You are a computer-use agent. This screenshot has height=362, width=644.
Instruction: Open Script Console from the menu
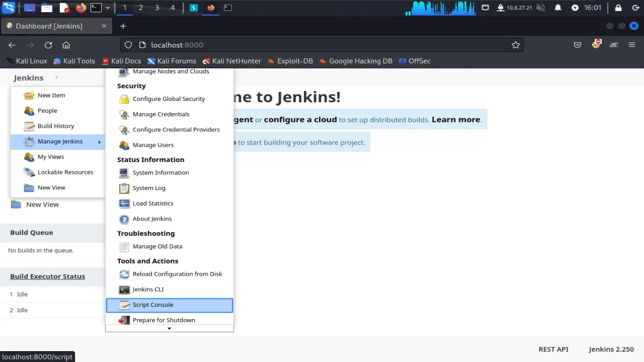click(169, 305)
